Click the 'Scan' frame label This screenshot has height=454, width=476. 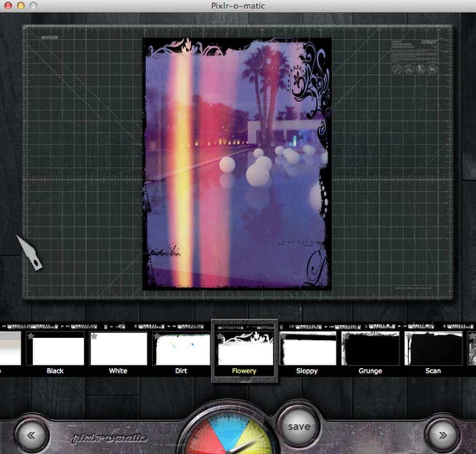point(433,371)
